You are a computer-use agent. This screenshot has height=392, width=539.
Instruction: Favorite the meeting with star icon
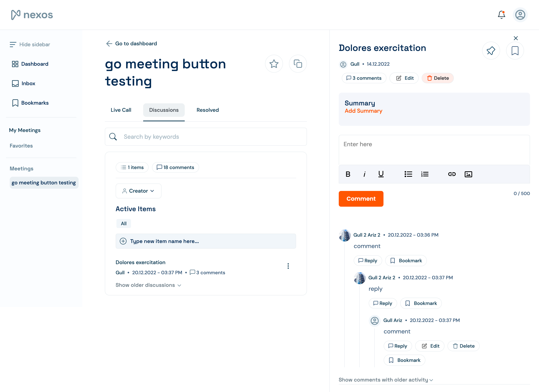pos(274,64)
